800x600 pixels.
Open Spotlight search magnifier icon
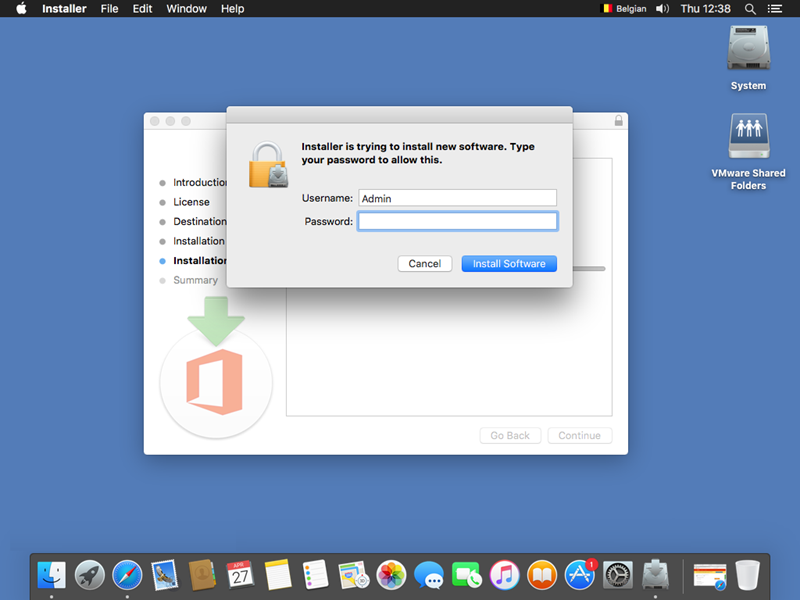[x=750, y=9]
